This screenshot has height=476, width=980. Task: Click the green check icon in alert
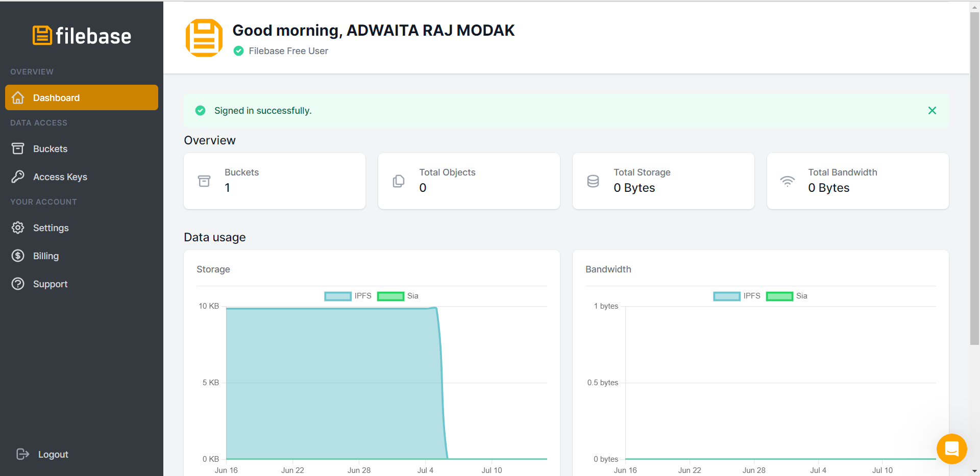(x=201, y=110)
